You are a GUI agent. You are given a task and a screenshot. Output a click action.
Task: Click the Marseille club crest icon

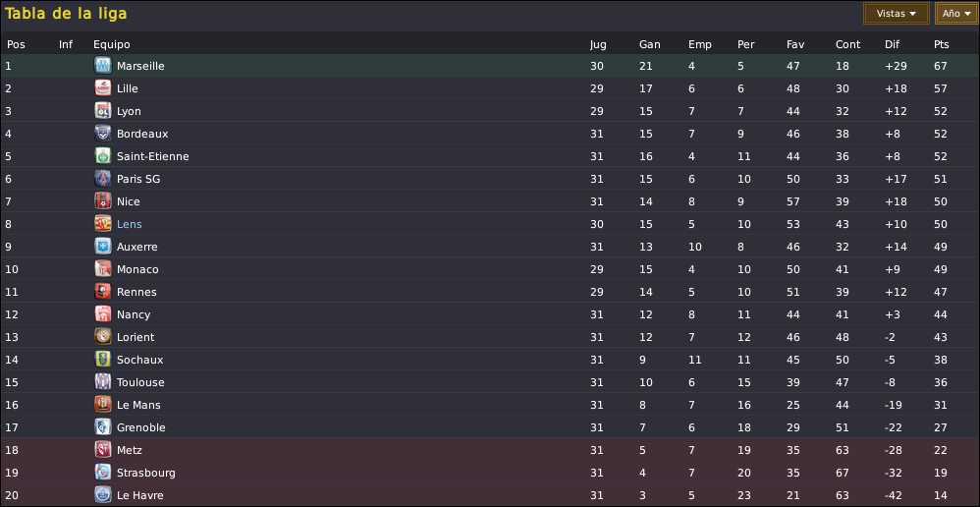coord(102,66)
